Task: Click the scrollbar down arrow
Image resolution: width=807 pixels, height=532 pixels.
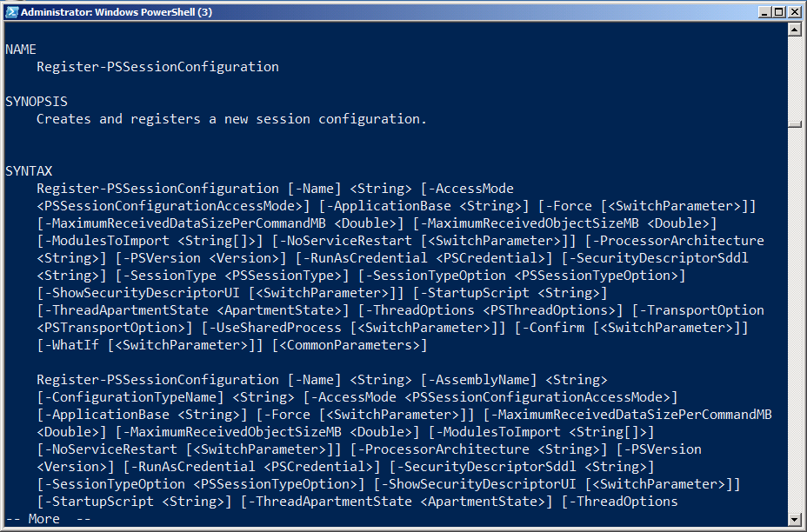Action: pyautogui.click(x=794, y=519)
